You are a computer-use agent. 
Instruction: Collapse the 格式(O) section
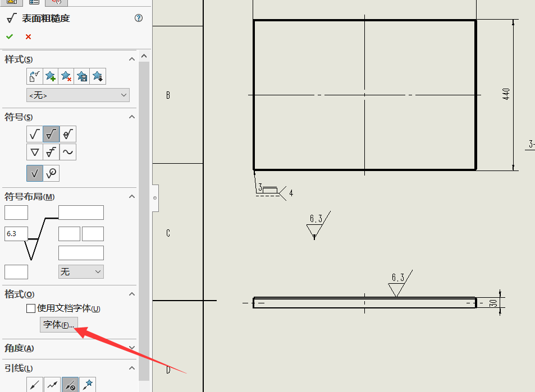tap(132, 294)
